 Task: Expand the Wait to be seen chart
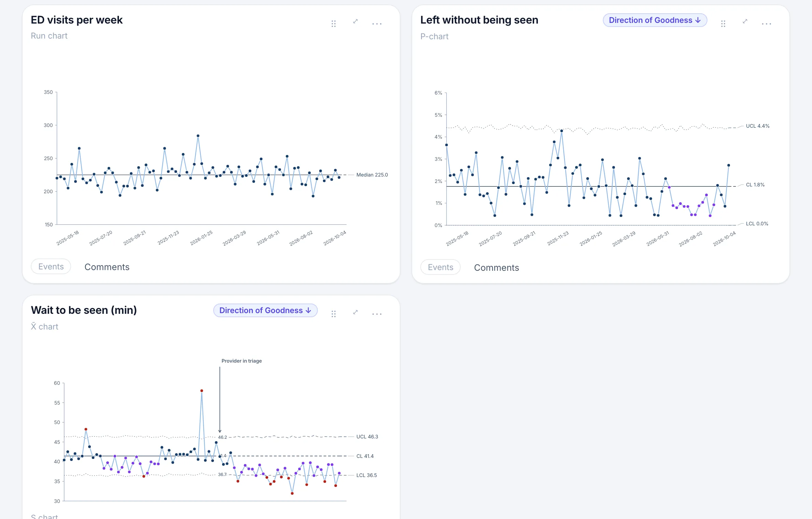point(355,312)
